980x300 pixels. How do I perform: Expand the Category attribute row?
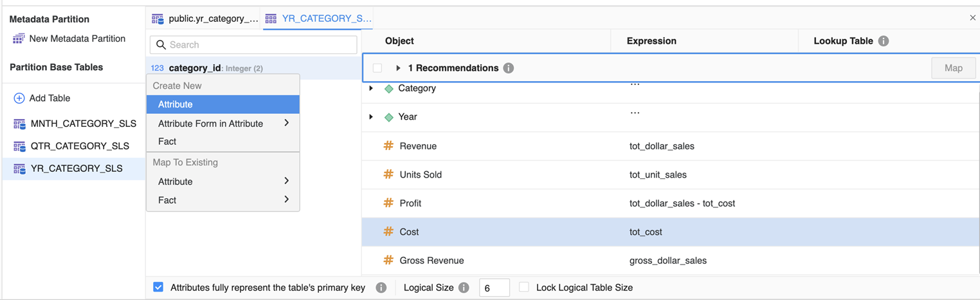(x=371, y=89)
